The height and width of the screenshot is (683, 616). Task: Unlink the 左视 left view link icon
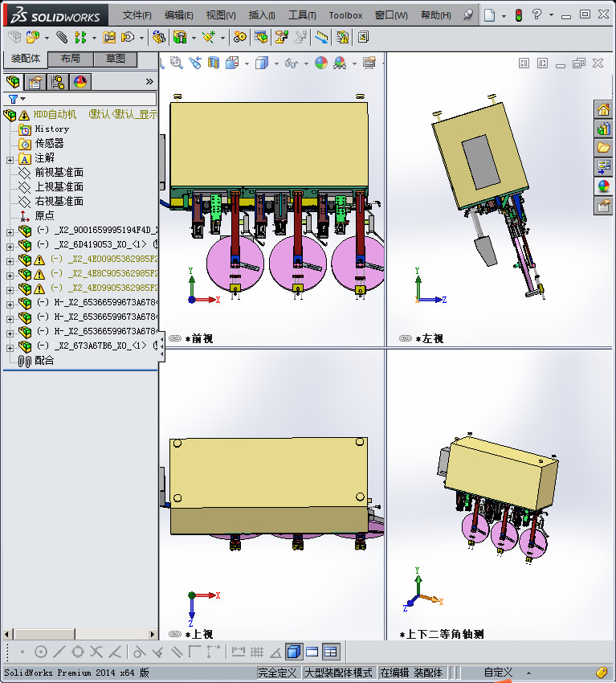point(406,338)
